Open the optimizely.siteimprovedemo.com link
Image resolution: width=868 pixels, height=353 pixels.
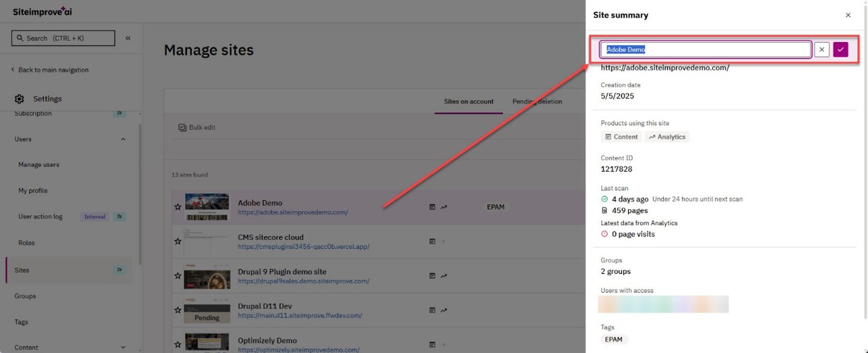[298, 350]
